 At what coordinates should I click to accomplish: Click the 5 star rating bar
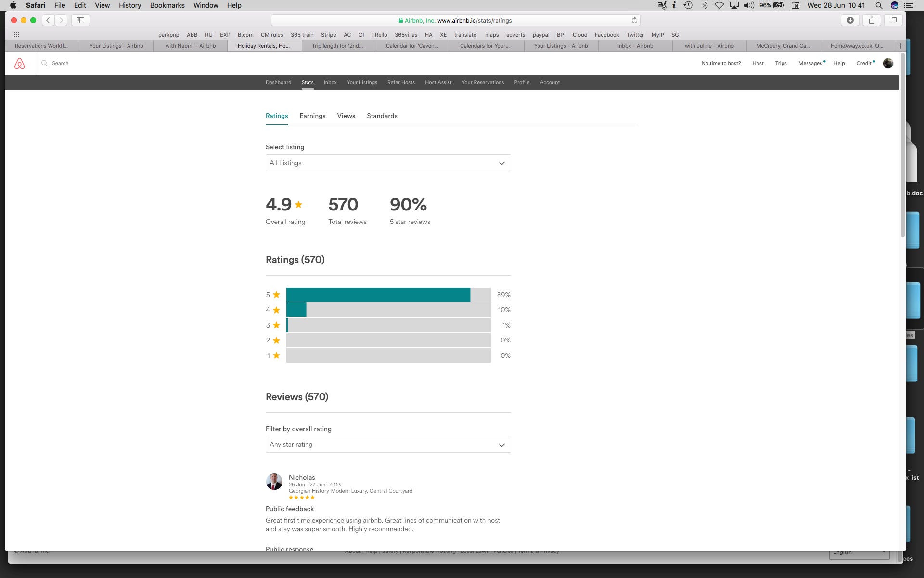coord(388,295)
